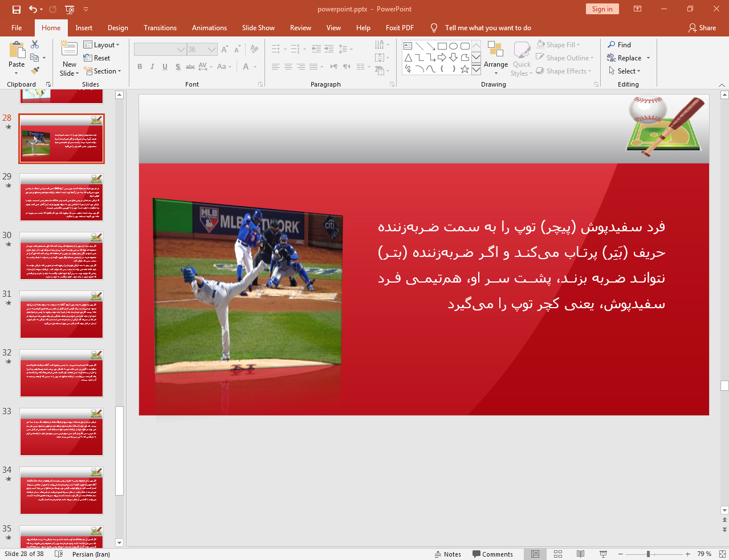This screenshot has height=560, width=729.
Task: Start Slide Show from status bar
Action: 603,554
